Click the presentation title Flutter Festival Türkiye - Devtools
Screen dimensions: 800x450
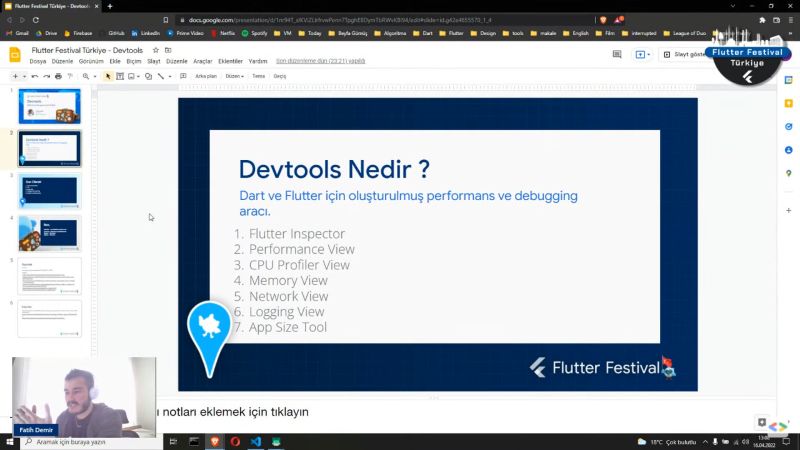point(87,50)
